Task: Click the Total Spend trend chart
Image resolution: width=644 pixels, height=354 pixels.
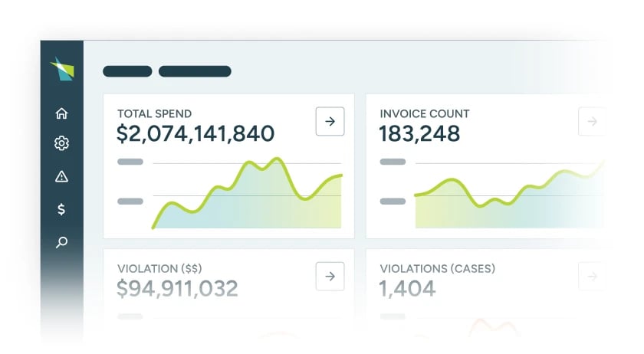Action: (247, 193)
